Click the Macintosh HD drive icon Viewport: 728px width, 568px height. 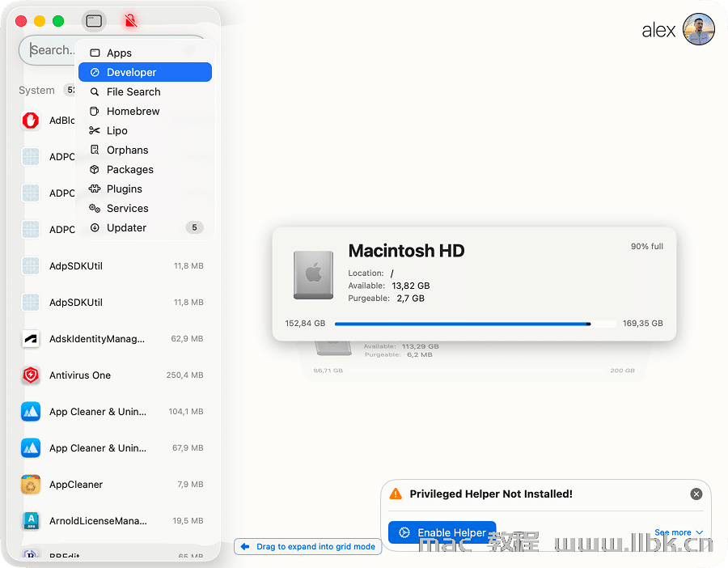coord(313,275)
